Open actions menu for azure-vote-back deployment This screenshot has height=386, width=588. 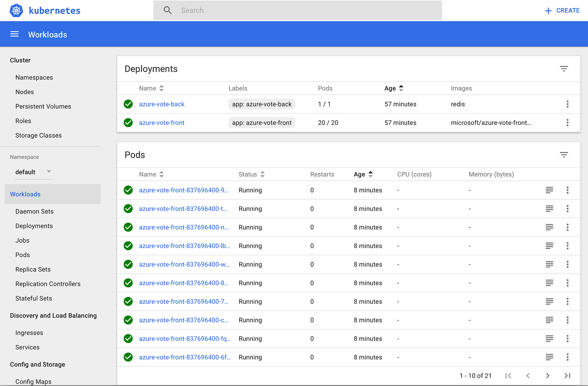point(567,104)
